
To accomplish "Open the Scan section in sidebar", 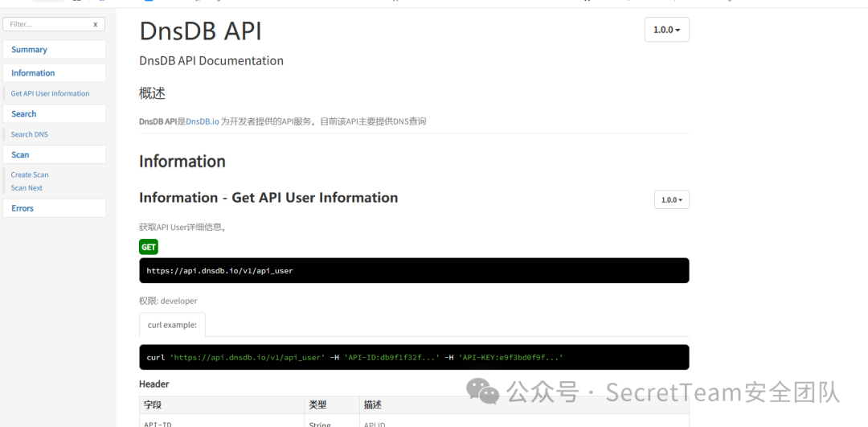I will coord(55,154).
